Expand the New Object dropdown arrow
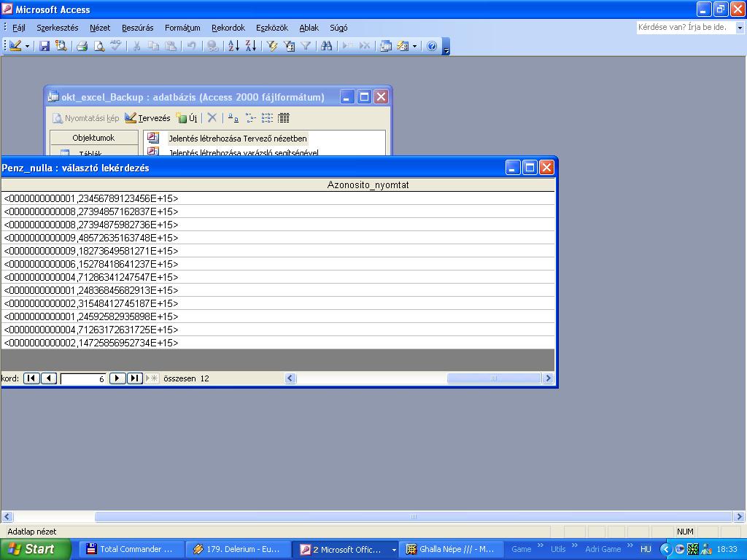 (414, 46)
